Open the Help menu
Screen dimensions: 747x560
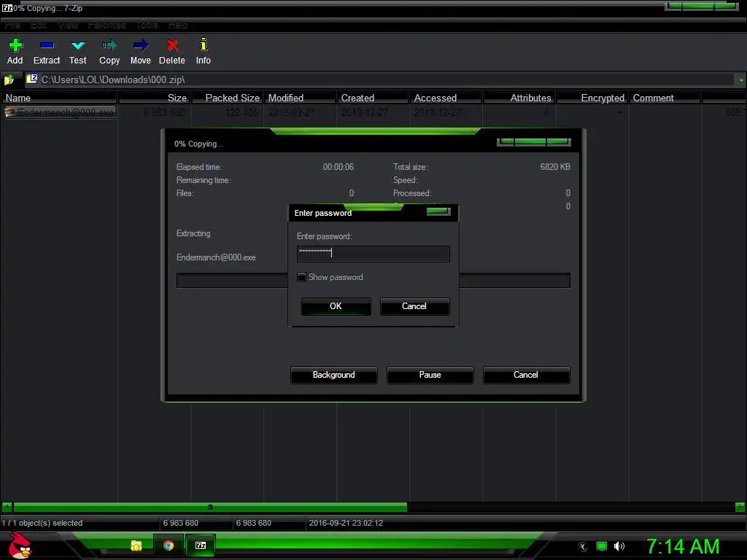coord(178,26)
